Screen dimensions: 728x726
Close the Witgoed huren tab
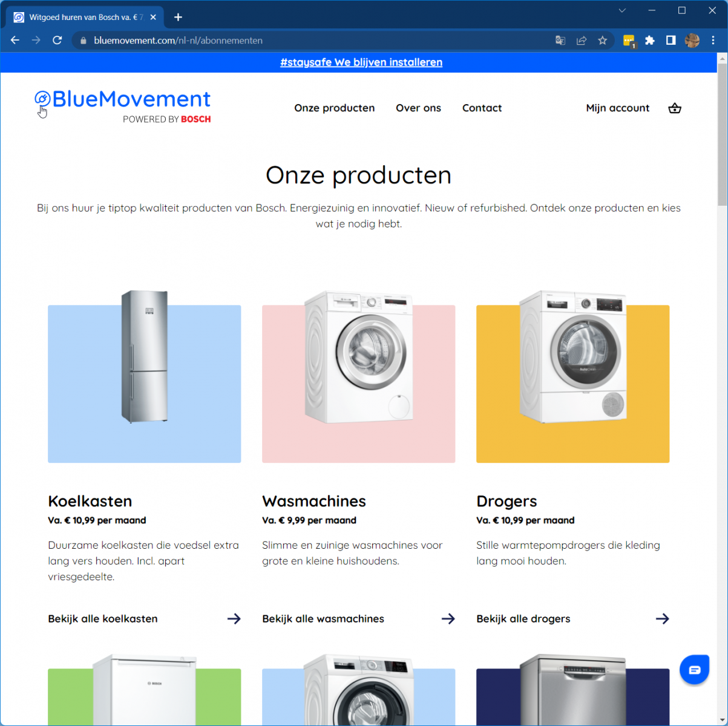pyautogui.click(x=153, y=18)
